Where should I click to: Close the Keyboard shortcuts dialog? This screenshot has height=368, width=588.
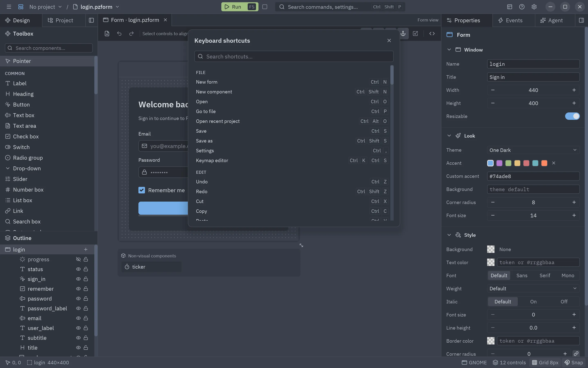click(389, 41)
